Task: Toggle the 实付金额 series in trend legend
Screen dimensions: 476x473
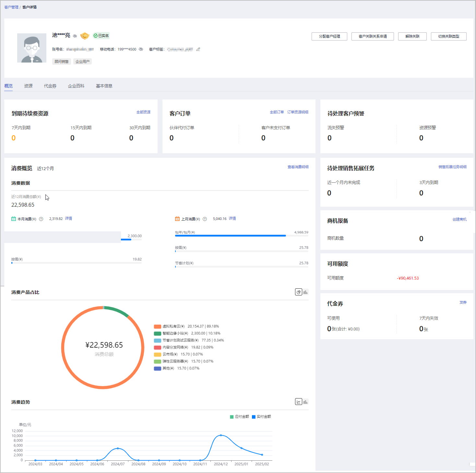Action: pos(261,417)
